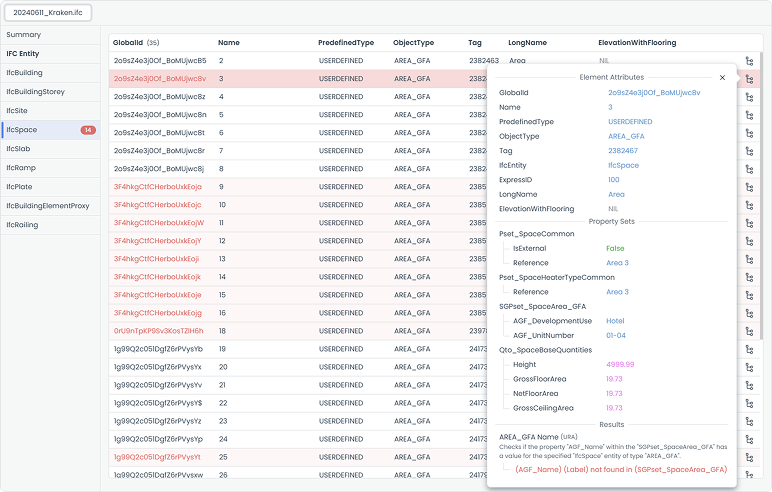772x492 pixels.
Task: Click the attributes icon for row named 19
Action: pyautogui.click(x=749, y=349)
